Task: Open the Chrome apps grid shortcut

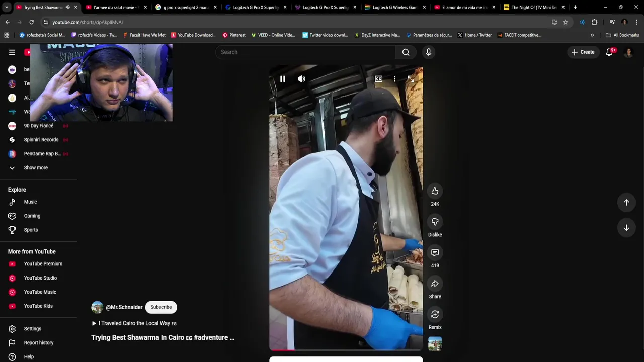Action: tap(7, 35)
